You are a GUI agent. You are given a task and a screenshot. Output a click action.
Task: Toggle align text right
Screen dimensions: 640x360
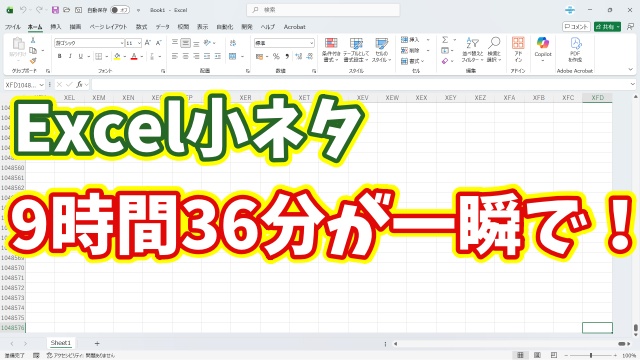pos(196,56)
